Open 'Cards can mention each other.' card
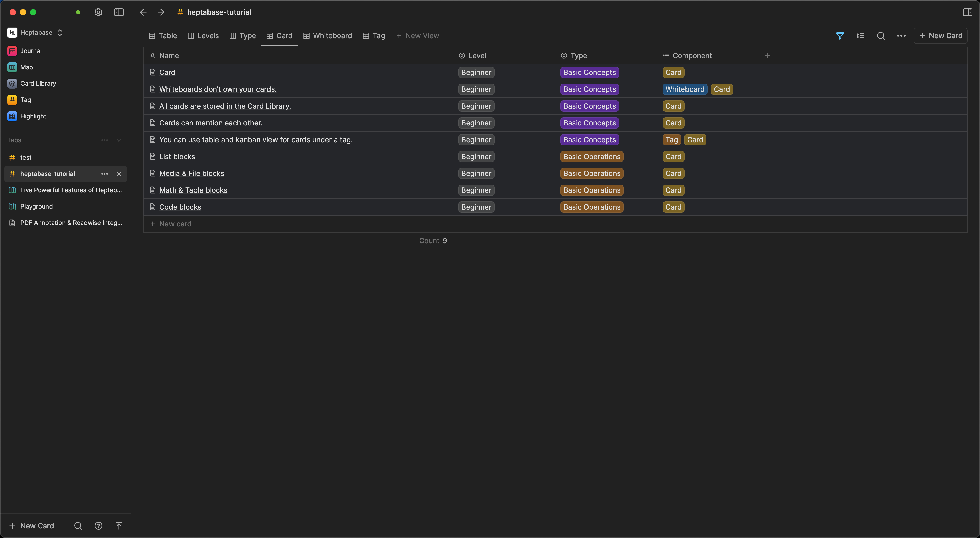Image resolution: width=980 pixels, height=538 pixels. [211, 123]
